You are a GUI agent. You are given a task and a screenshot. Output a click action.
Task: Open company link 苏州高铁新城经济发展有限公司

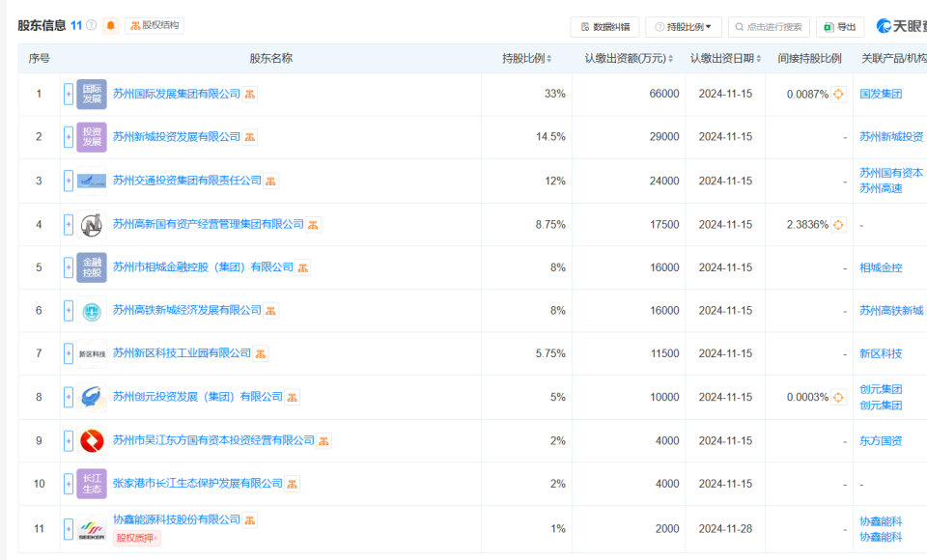(186, 311)
